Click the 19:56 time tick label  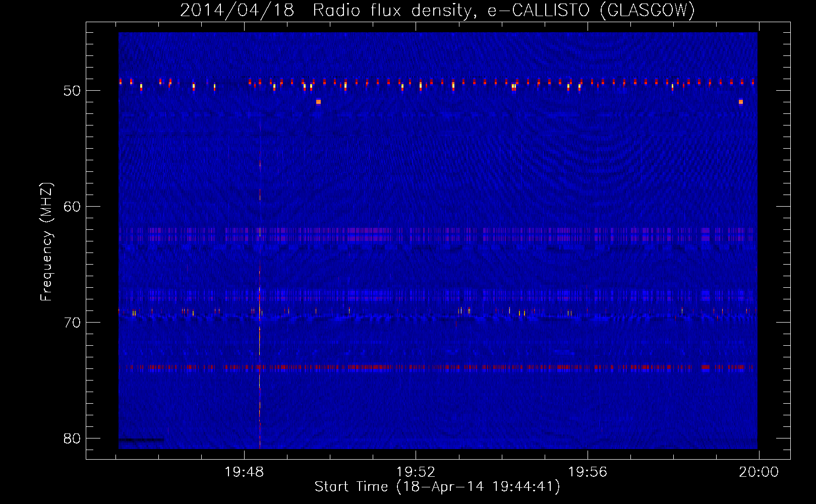click(x=588, y=472)
